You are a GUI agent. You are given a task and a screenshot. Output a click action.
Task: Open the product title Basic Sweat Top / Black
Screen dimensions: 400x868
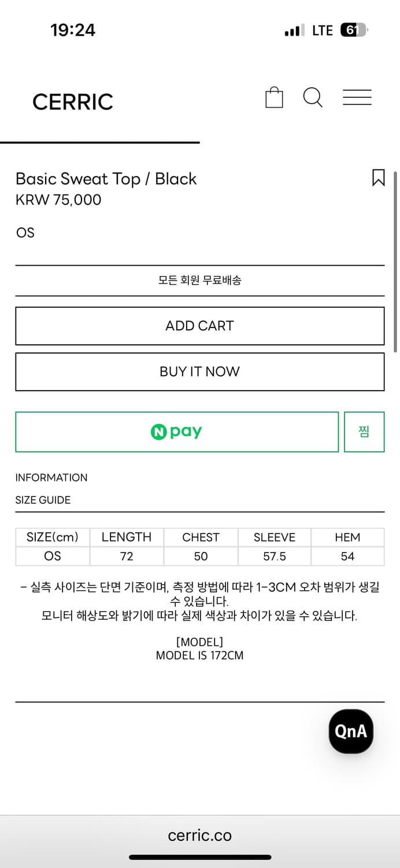point(106,179)
